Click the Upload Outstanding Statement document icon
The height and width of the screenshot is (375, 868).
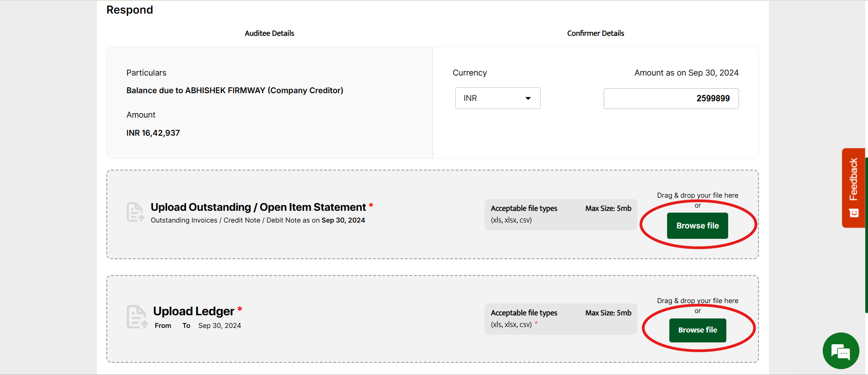coord(135,212)
